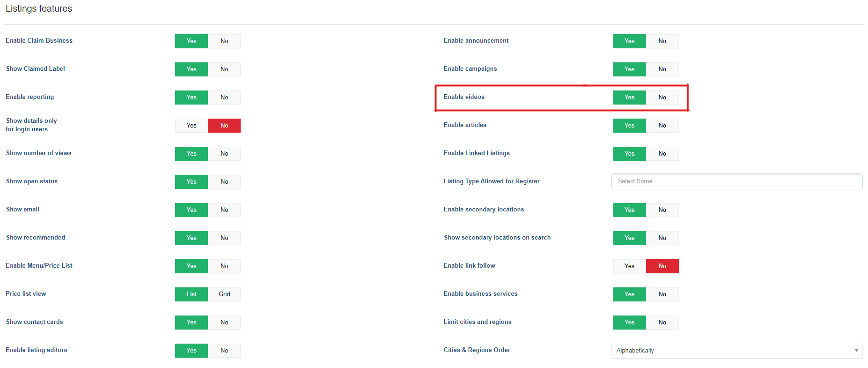Turn off Show Claimed Label

tap(224, 69)
